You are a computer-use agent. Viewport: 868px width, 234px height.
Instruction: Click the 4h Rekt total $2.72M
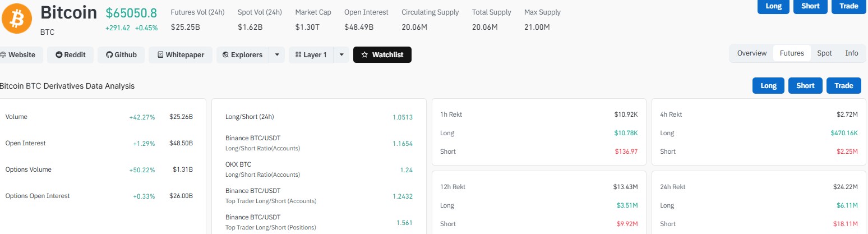847,114
